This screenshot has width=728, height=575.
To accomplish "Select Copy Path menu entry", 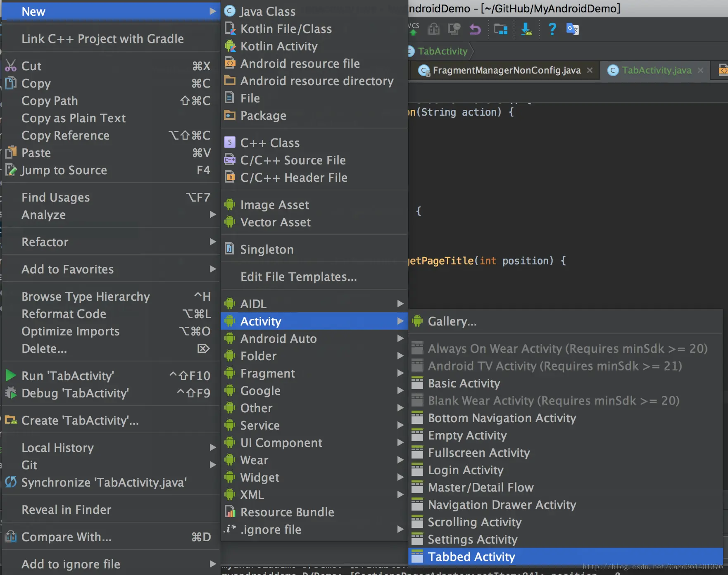I will (x=111, y=100).
